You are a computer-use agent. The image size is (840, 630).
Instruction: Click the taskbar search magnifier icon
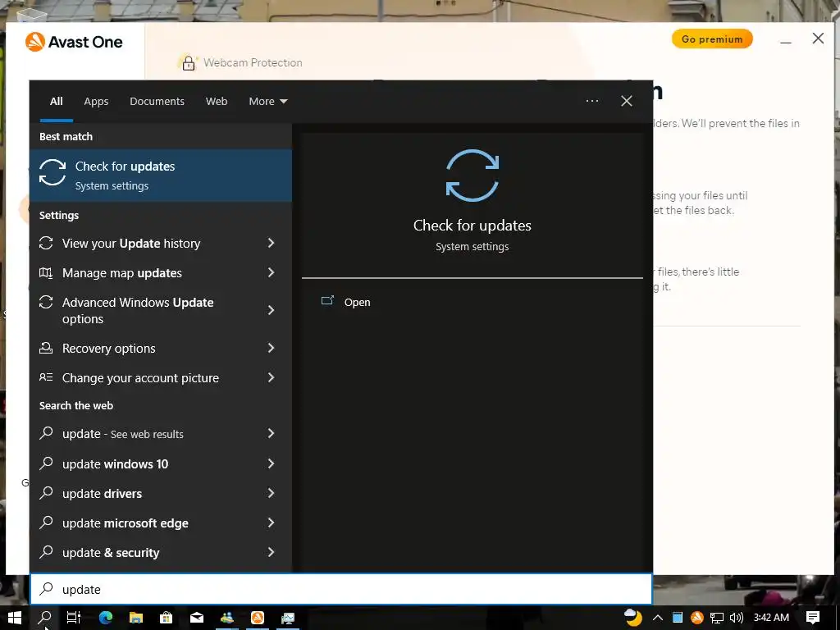(x=45, y=618)
